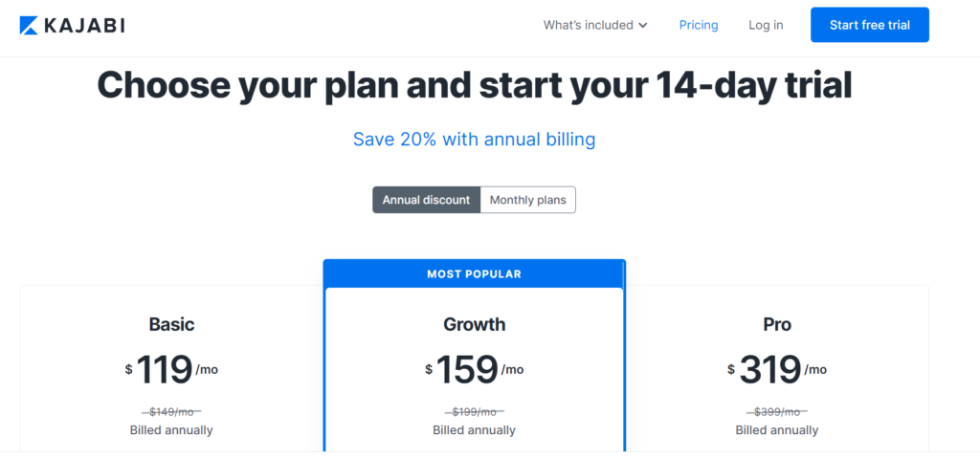Click the $119 per month Basic price
The height and width of the screenshot is (458, 980).
171,369
